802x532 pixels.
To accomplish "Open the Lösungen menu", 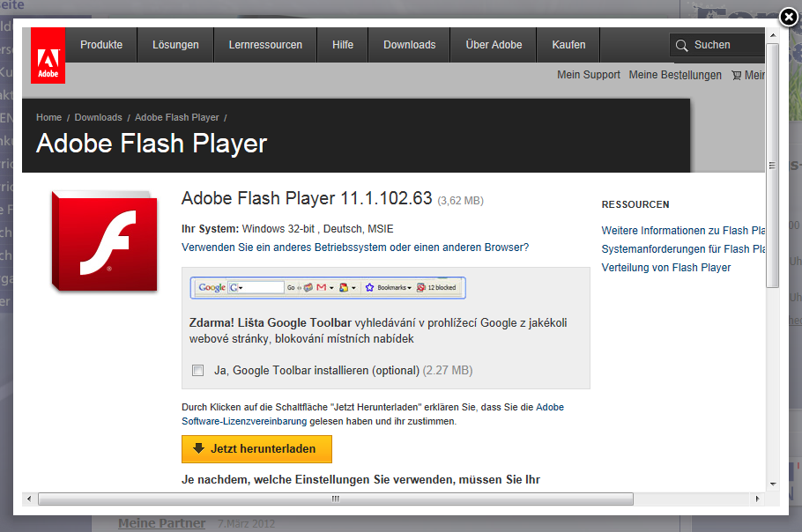I will tap(175, 45).
